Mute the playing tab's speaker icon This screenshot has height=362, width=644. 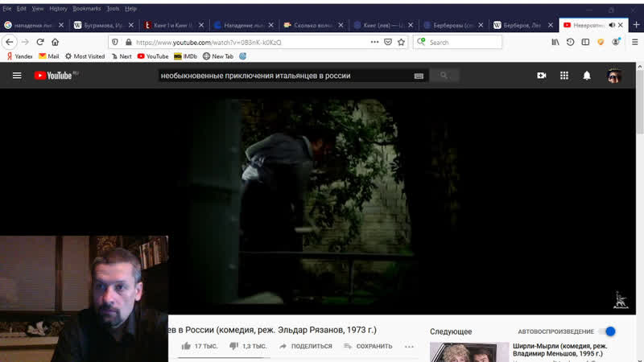pos(612,25)
